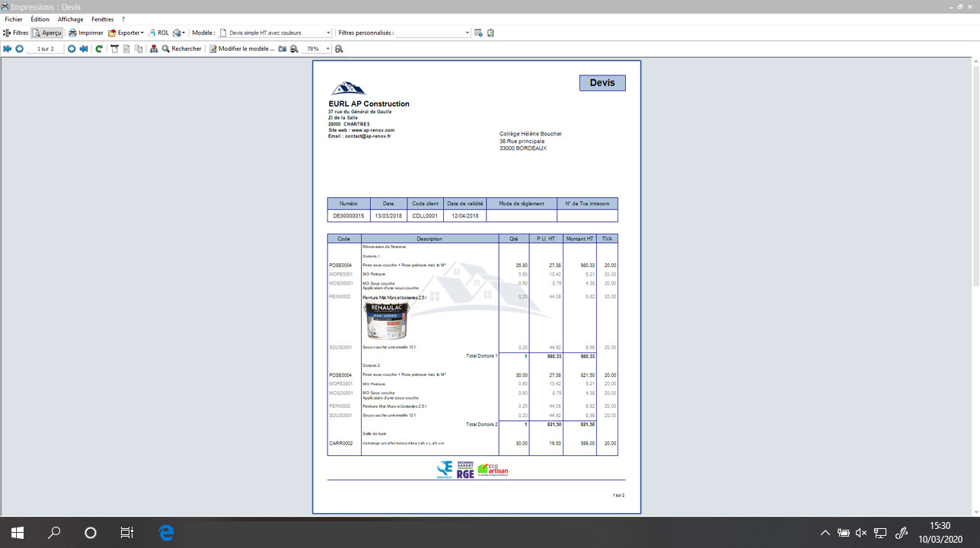Click the page layout icon after refresh
Screen dimensions: 980x548
(x=115, y=49)
